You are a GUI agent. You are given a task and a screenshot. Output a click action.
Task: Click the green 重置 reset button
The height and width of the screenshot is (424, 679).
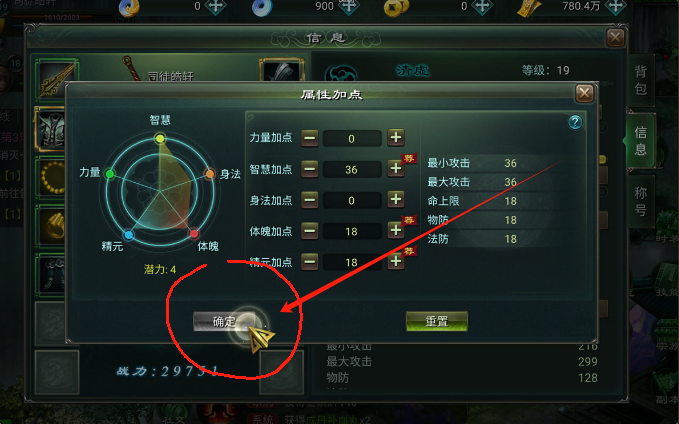coord(436,321)
